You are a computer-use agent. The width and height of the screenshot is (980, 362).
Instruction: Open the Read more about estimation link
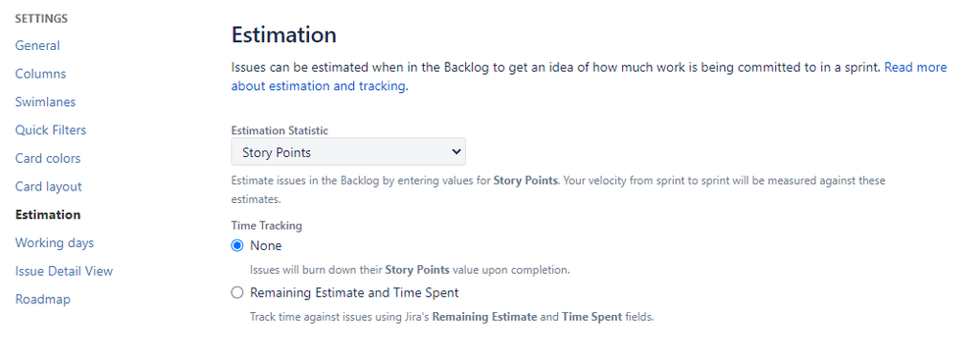[x=915, y=67]
